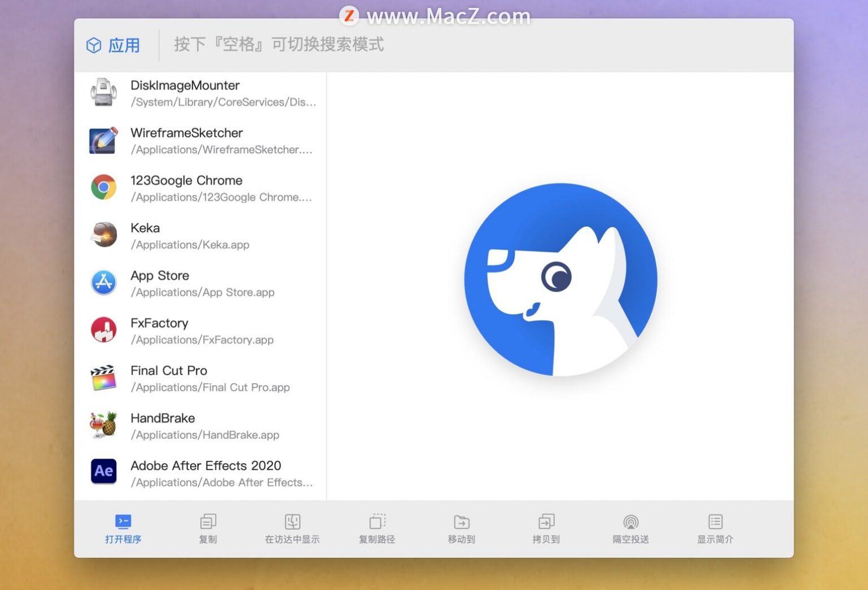Select the FxFactory result name

tap(159, 323)
